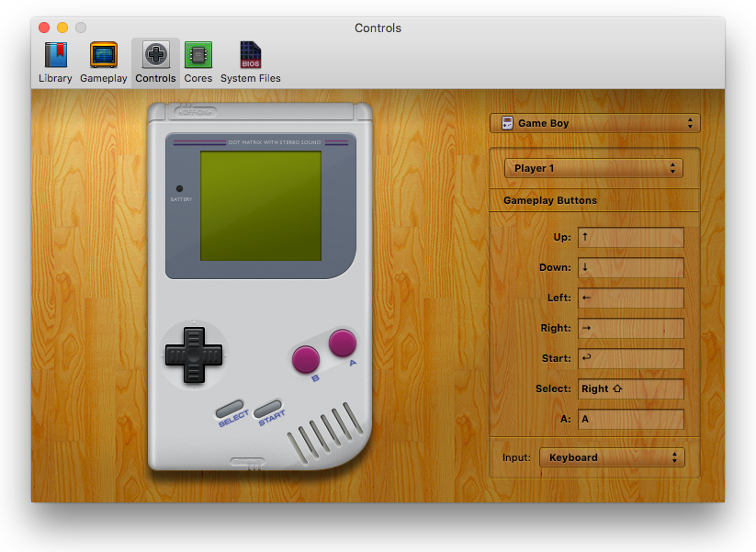Open the Gameplay preferences icon
Image resolution: width=756 pixels, height=552 pixels.
click(x=103, y=56)
